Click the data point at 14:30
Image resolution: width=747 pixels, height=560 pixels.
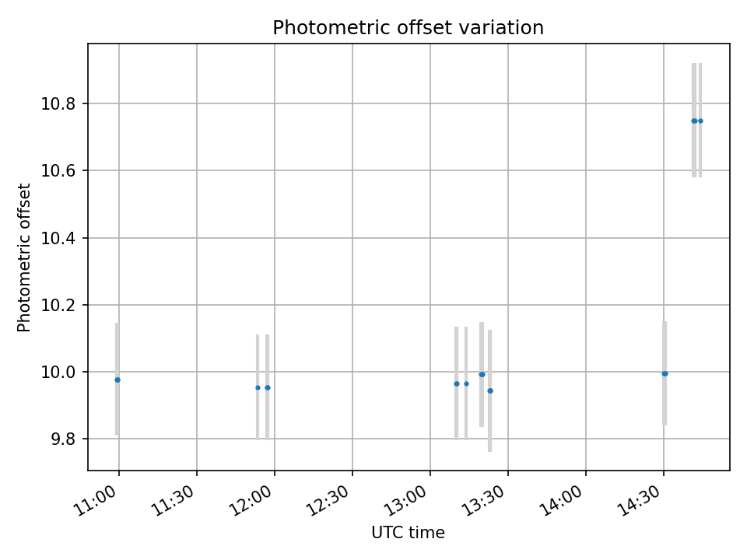[665, 374]
